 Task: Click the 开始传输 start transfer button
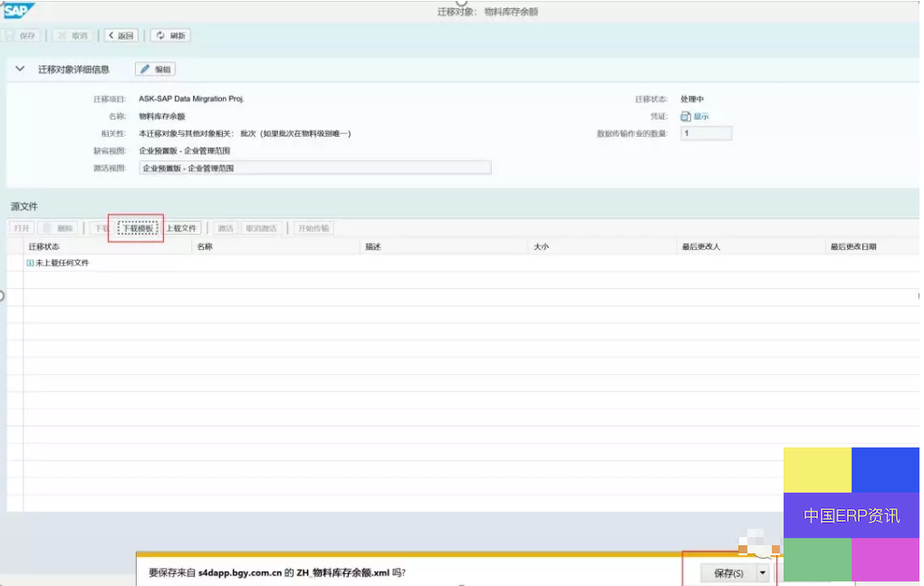[313, 228]
